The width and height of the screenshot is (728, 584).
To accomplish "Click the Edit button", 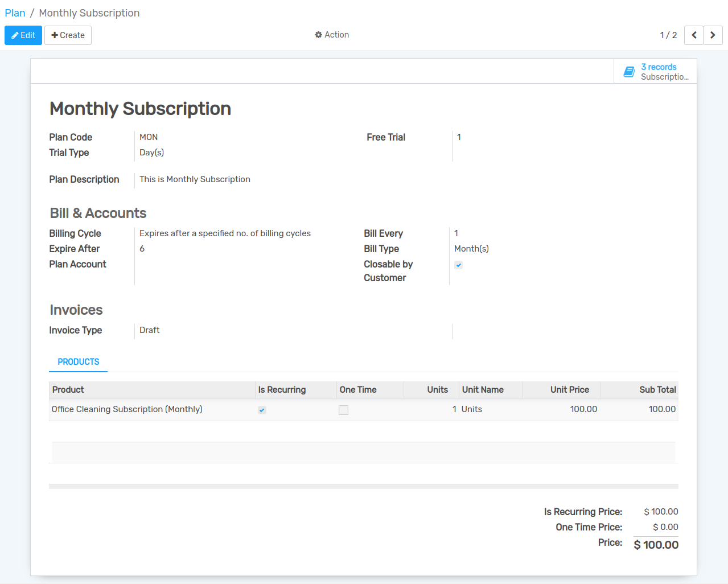I will click(x=23, y=35).
